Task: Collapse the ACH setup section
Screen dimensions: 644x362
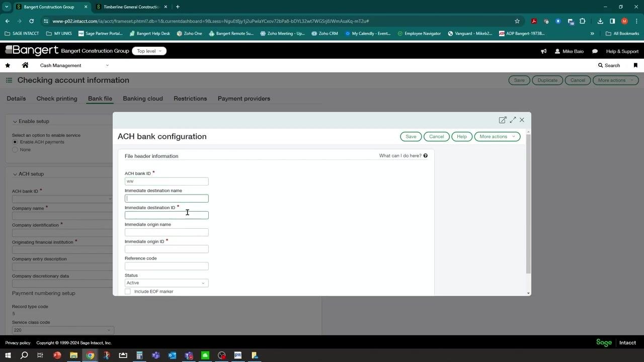Action: 15,174
